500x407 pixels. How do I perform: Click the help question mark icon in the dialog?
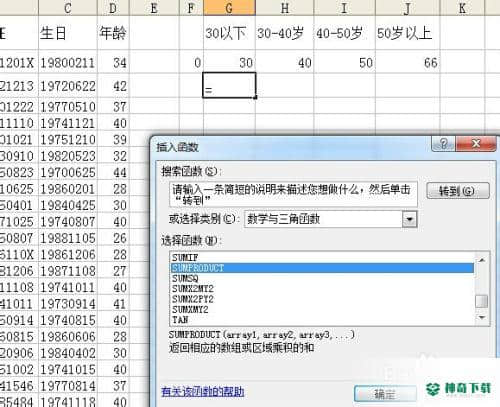coord(443,144)
